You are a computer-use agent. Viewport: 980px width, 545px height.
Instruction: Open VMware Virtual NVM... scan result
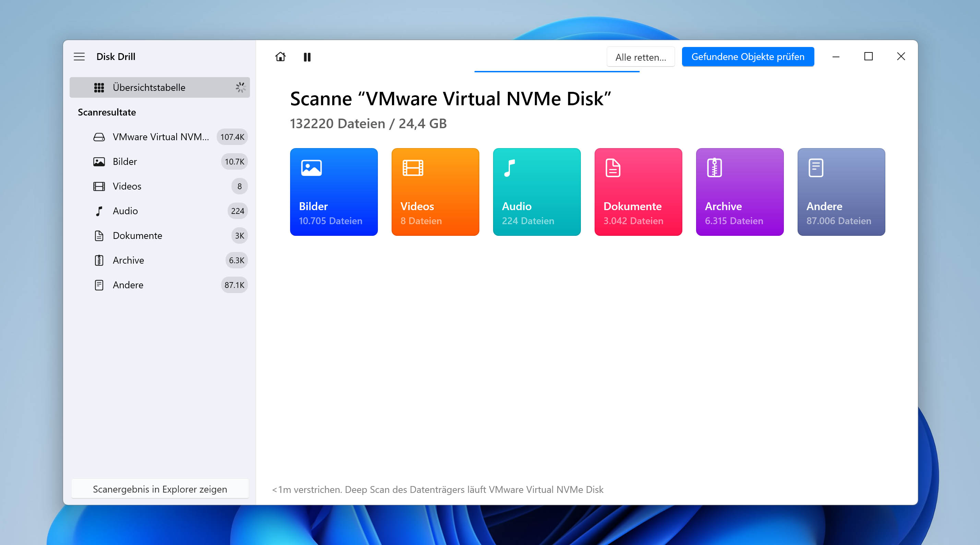[160, 137]
